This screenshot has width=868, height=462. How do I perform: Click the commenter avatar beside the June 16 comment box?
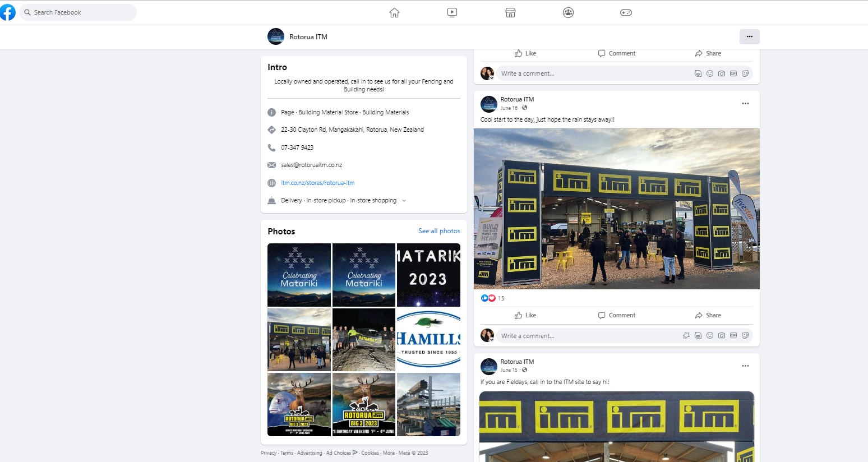pos(487,335)
